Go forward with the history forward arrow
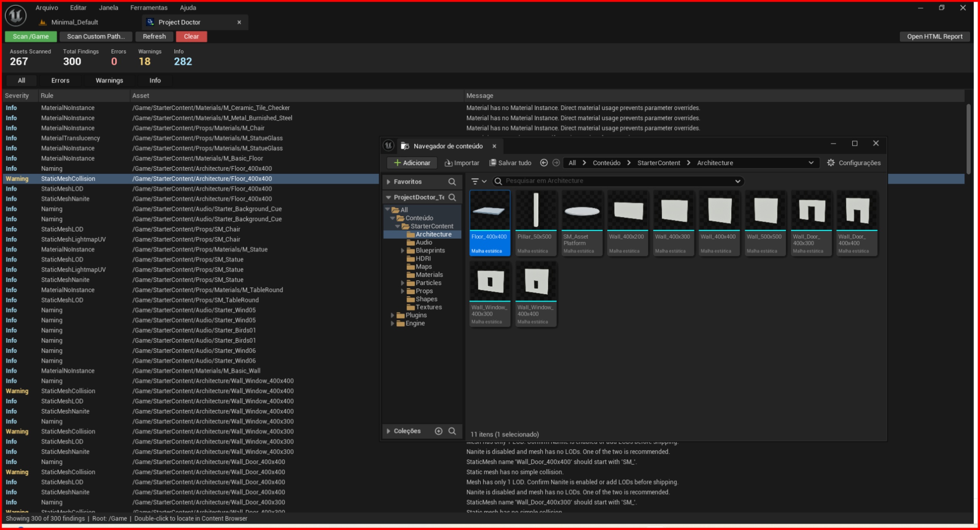980x530 pixels. coord(556,163)
